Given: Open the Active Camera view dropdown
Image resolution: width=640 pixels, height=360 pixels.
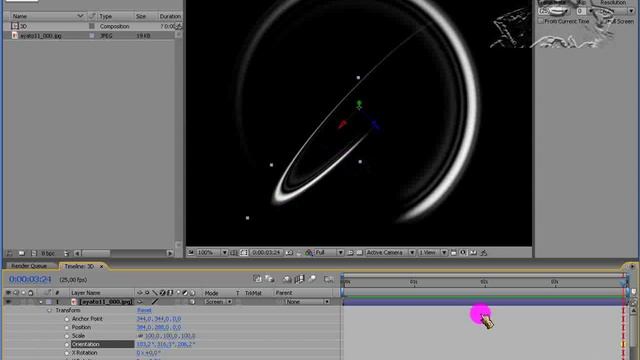Looking at the screenshot, I should [391, 253].
